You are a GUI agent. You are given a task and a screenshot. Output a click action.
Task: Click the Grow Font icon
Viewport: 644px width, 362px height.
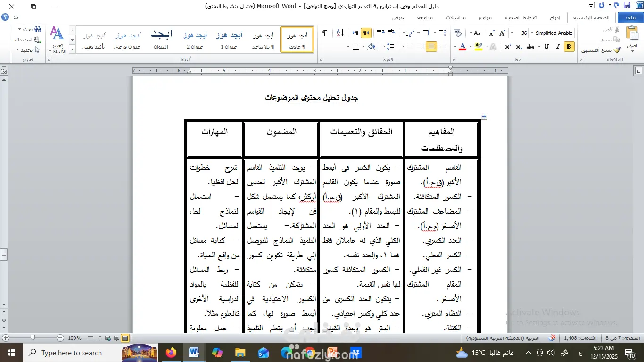coord(503,33)
